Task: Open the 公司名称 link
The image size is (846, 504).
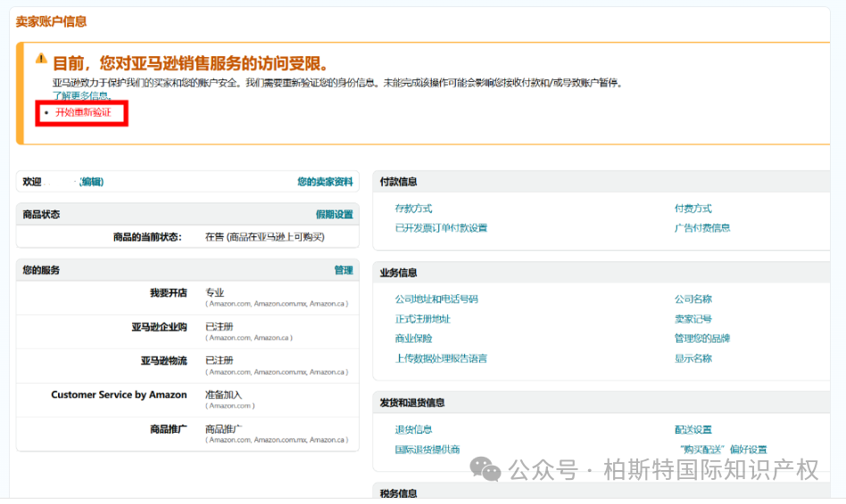Action: pos(693,299)
